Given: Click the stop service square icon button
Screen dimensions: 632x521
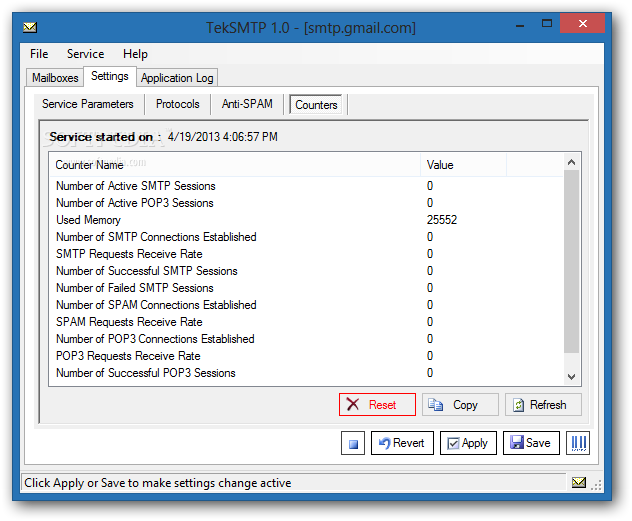Looking at the screenshot, I should pos(353,443).
